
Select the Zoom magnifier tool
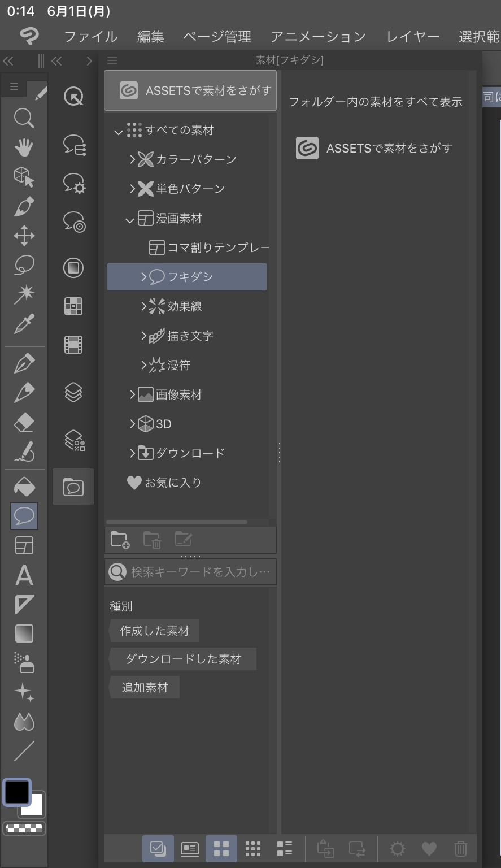pyautogui.click(x=24, y=118)
